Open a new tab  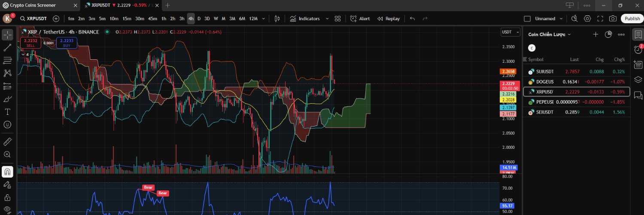click(x=167, y=5)
